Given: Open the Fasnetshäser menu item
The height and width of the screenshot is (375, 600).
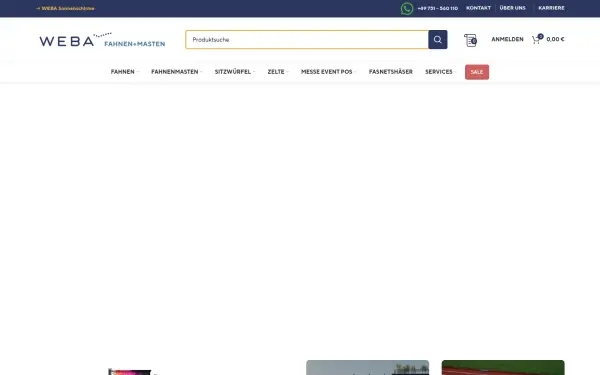Looking at the screenshot, I should point(391,72).
